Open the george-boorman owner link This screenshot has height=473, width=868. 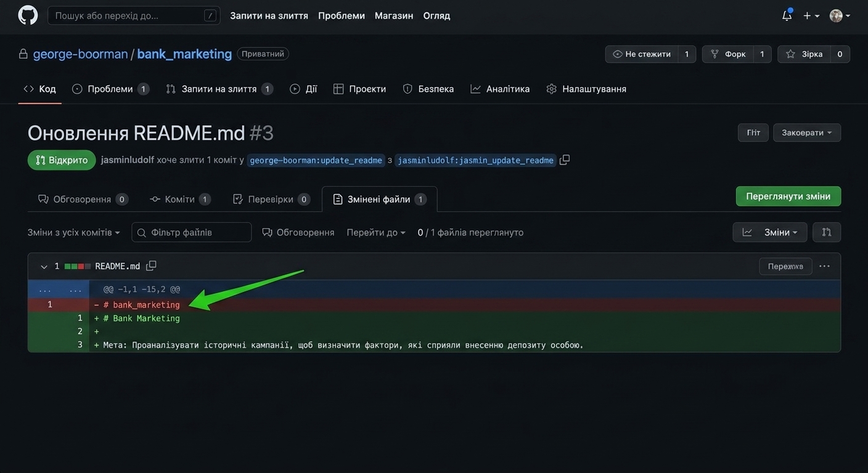click(x=80, y=54)
